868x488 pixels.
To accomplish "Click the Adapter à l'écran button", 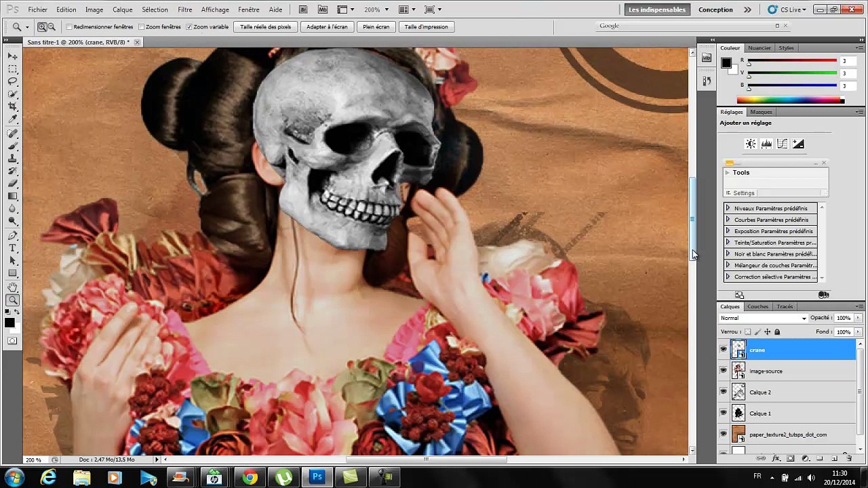I will coord(327,26).
